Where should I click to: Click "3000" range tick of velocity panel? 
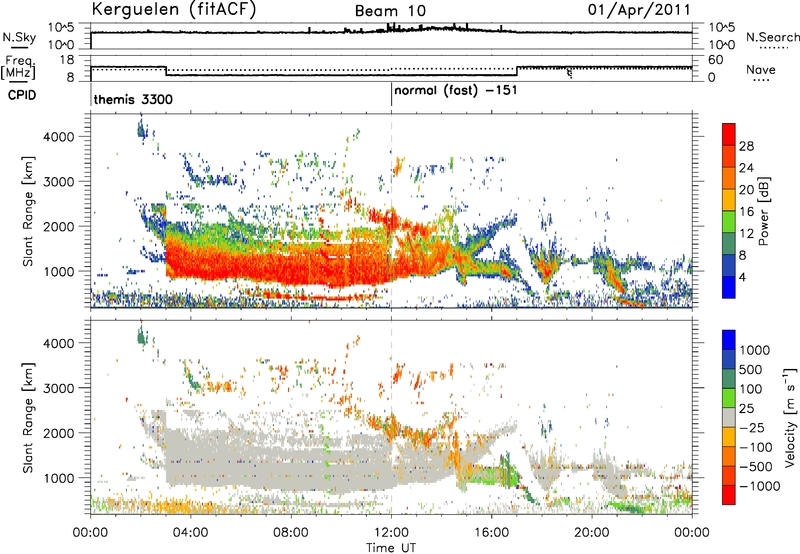tap(59, 388)
